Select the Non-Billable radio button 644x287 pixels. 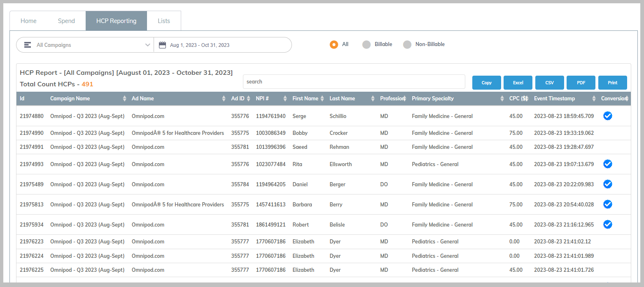coord(407,44)
